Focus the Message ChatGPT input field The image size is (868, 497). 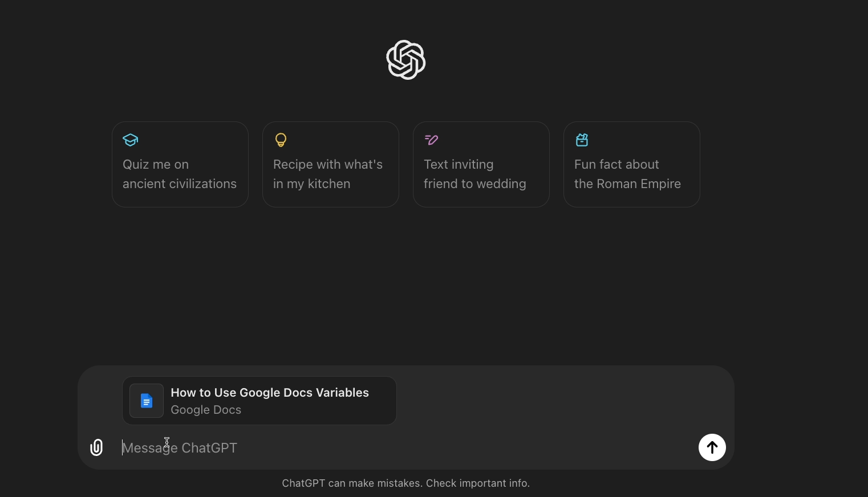(405, 448)
